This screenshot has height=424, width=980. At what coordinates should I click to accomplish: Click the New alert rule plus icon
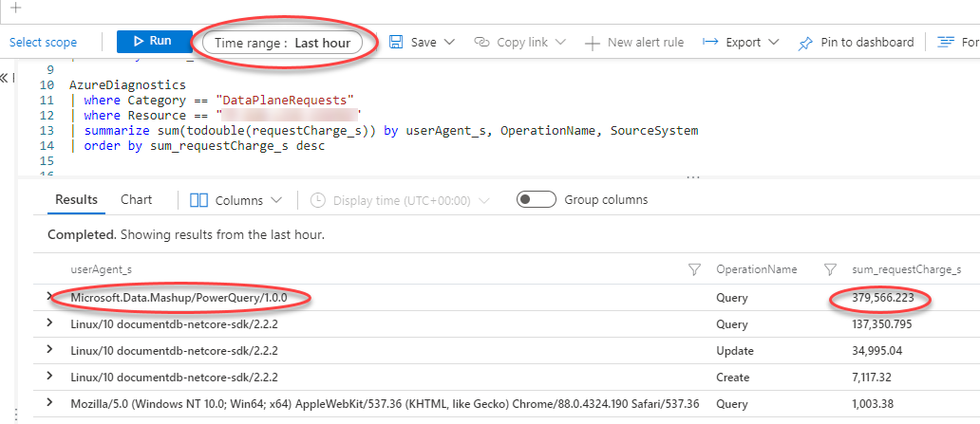pyautogui.click(x=593, y=43)
